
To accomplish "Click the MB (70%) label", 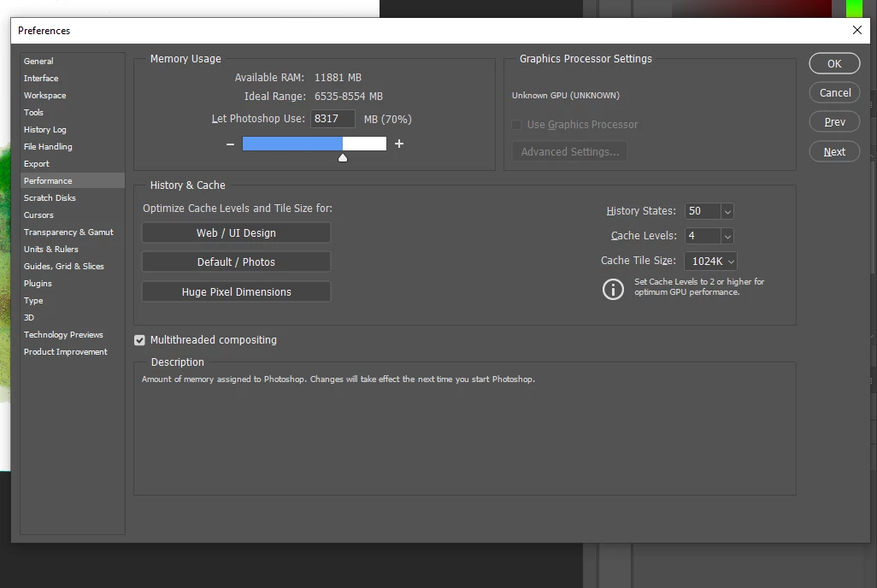I will pos(387,119).
